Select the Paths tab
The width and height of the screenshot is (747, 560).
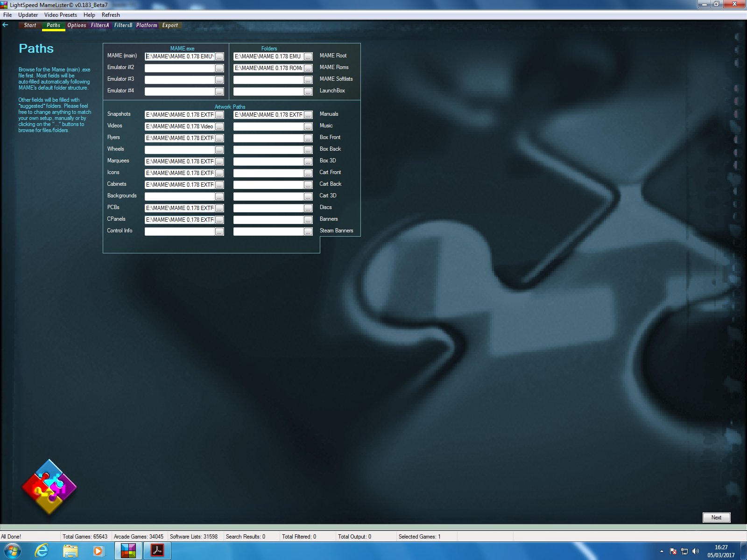click(53, 25)
